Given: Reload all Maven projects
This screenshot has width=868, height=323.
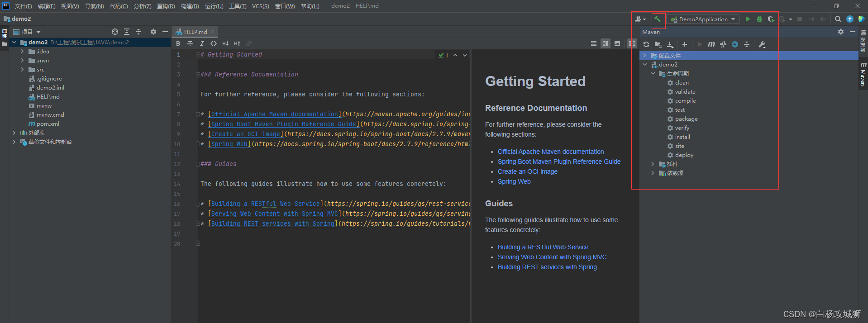Looking at the screenshot, I should coord(646,44).
